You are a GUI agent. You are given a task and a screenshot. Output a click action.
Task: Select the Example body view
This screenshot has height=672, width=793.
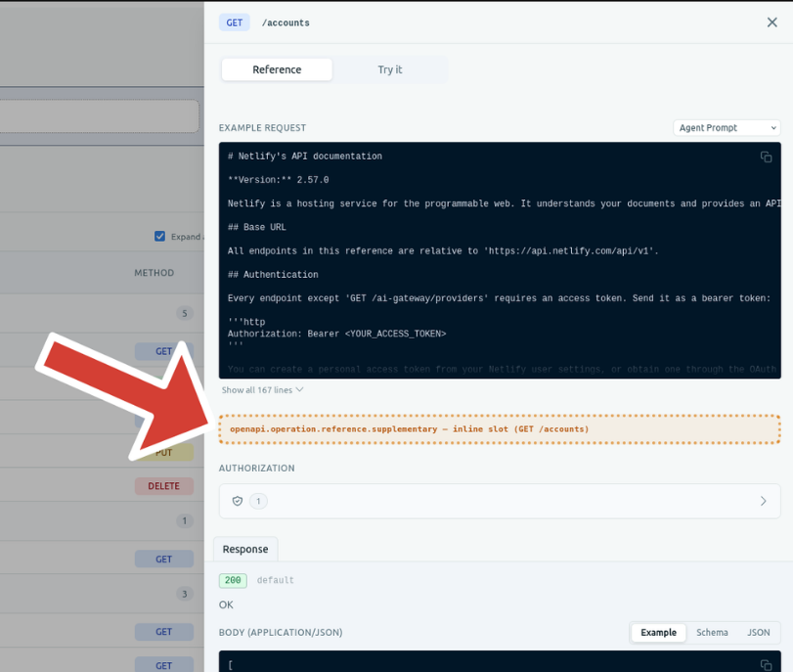point(658,633)
